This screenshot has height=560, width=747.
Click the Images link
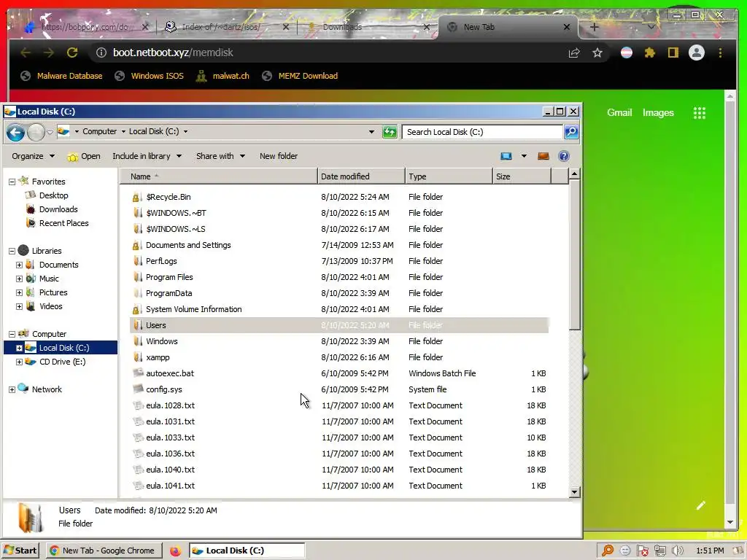pyautogui.click(x=658, y=113)
